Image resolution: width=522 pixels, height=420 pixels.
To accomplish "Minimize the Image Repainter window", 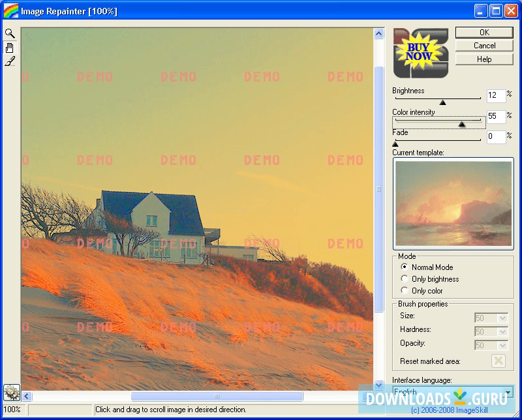I will pyautogui.click(x=480, y=11).
